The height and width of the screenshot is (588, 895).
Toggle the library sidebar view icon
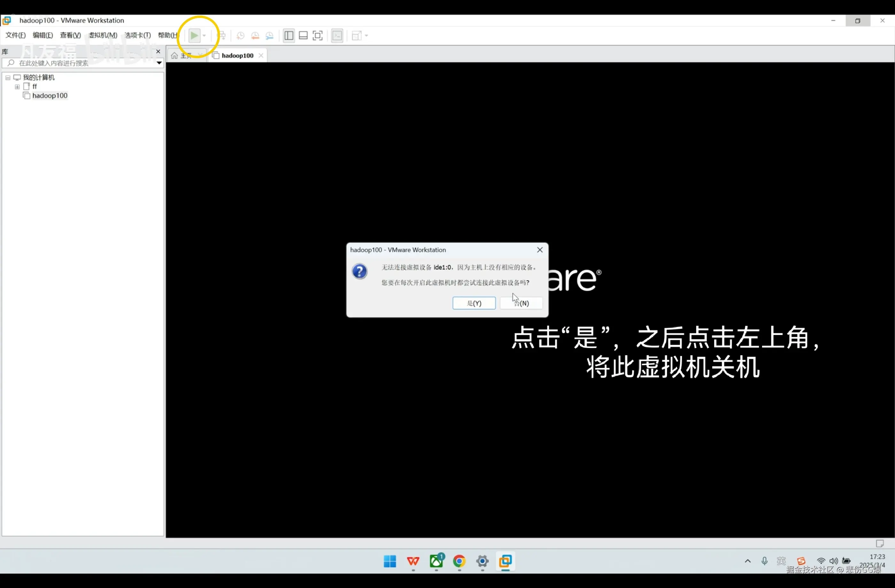(289, 36)
